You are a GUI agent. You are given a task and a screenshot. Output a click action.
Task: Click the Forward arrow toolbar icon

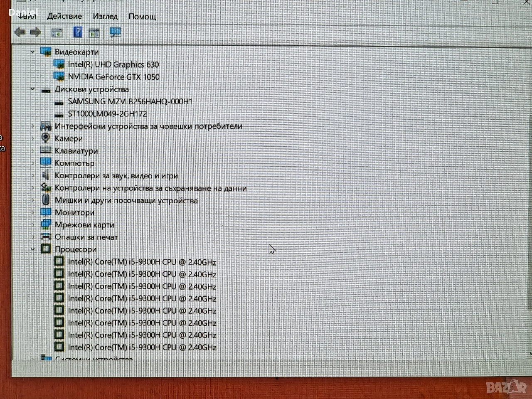tap(36, 32)
